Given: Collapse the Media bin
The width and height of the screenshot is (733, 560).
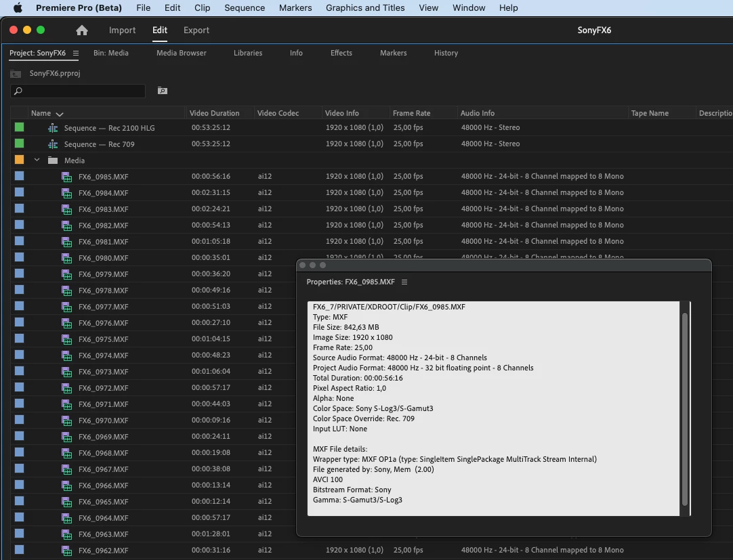Looking at the screenshot, I should pos(37,160).
